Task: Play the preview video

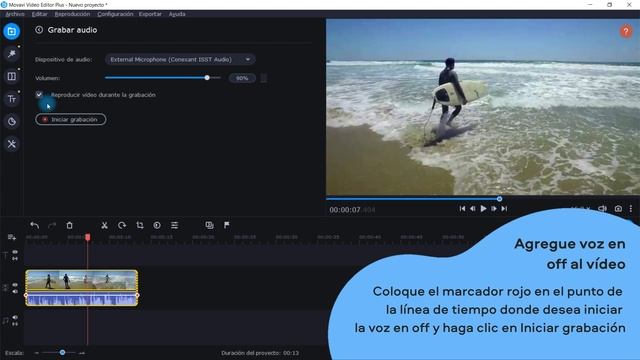Action: [483, 209]
